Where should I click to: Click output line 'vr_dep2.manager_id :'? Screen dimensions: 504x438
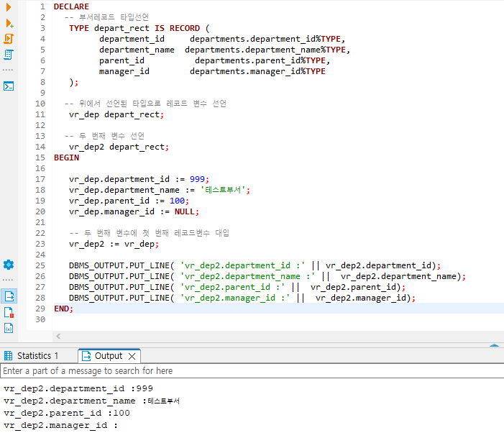[x=60, y=426]
